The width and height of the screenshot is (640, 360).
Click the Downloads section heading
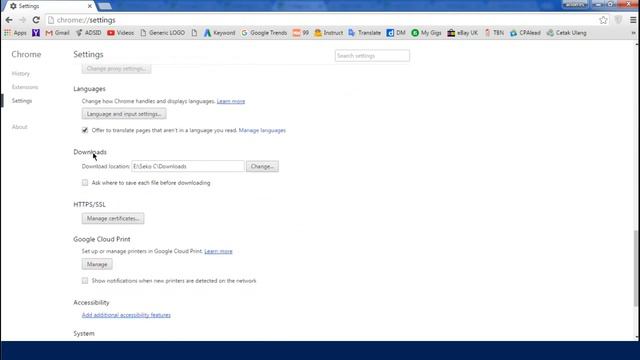click(x=90, y=152)
